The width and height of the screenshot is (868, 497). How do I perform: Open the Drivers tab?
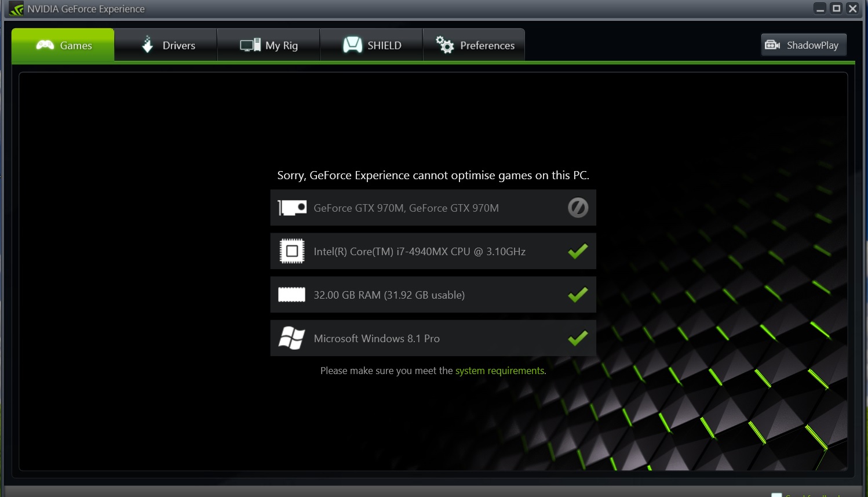166,45
